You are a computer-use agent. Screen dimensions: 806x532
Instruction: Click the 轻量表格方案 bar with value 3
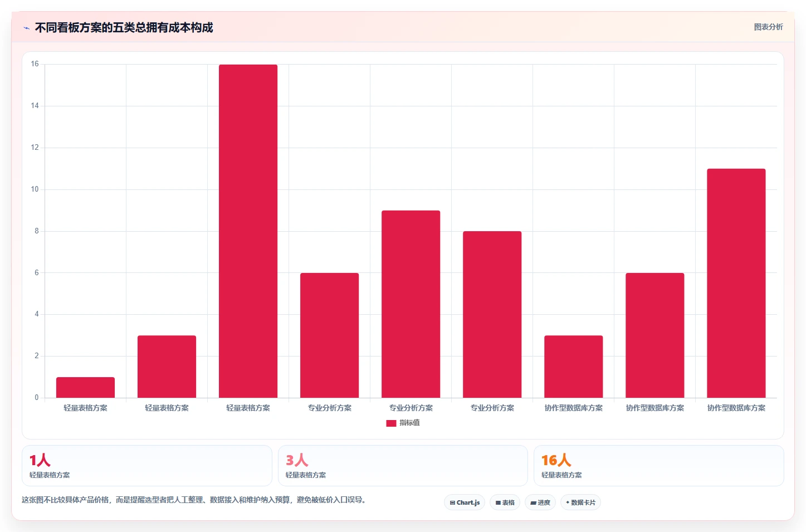click(167, 367)
